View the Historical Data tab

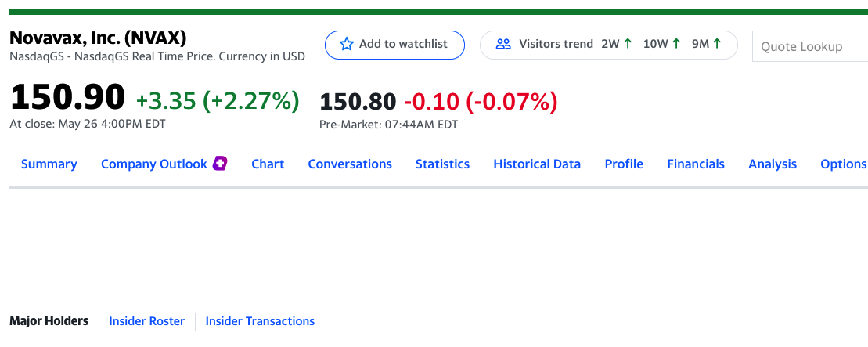[x=537, y=164]
